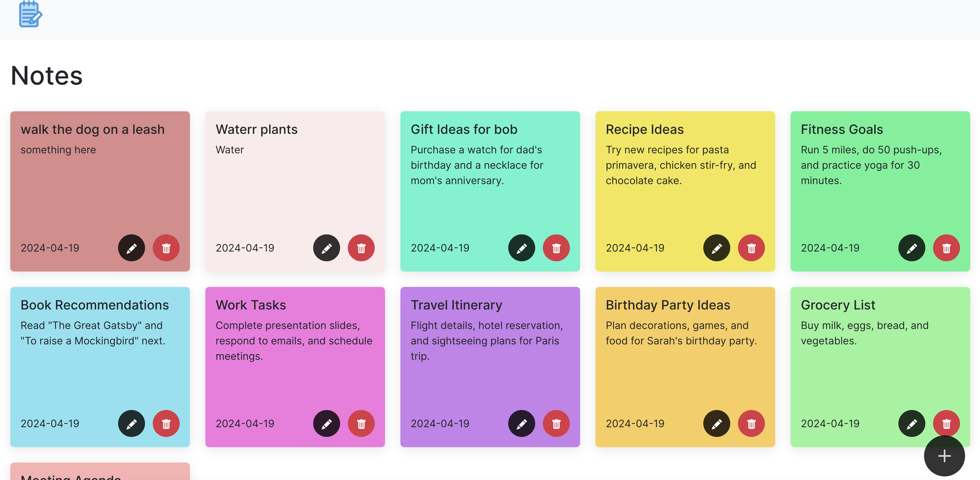The width and height of the screenshot is (980, 480).
Task: Delete the 'Work Tasks' note
Action: click(x=361, y=423)
